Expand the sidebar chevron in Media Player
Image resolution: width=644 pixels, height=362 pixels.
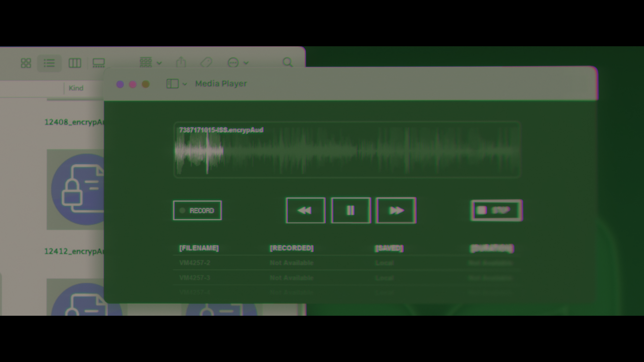[184, 84]
